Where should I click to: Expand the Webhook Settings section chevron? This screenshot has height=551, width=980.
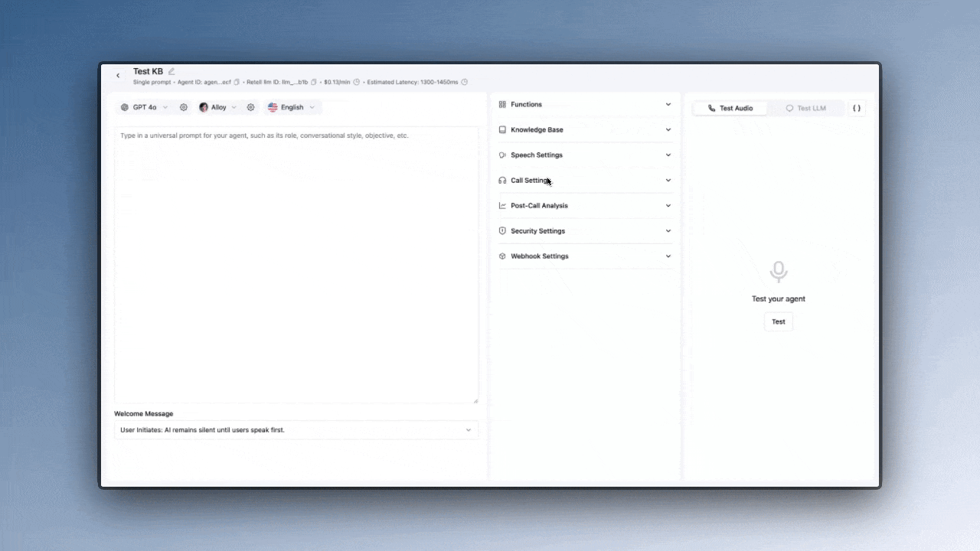tap(668, 256)
